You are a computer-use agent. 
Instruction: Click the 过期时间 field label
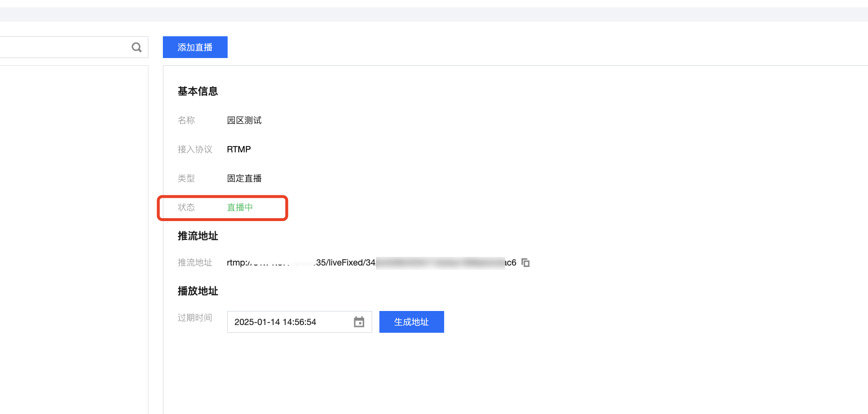coord(195,318)
